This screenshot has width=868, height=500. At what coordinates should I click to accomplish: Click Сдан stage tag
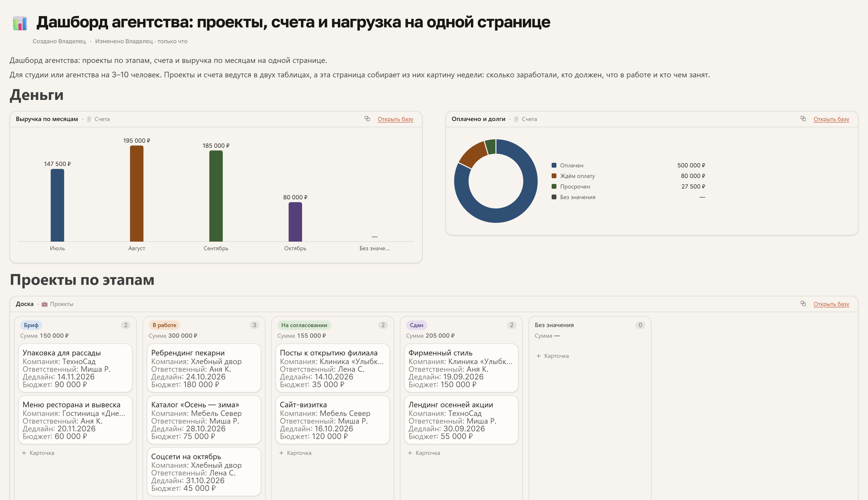pyautogui.click(x=416, y=325)
